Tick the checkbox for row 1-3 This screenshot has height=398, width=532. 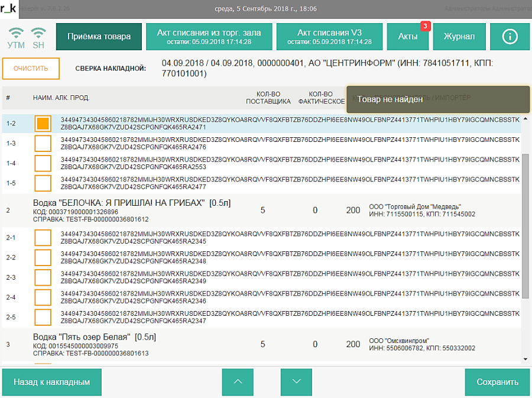point(43,144)
